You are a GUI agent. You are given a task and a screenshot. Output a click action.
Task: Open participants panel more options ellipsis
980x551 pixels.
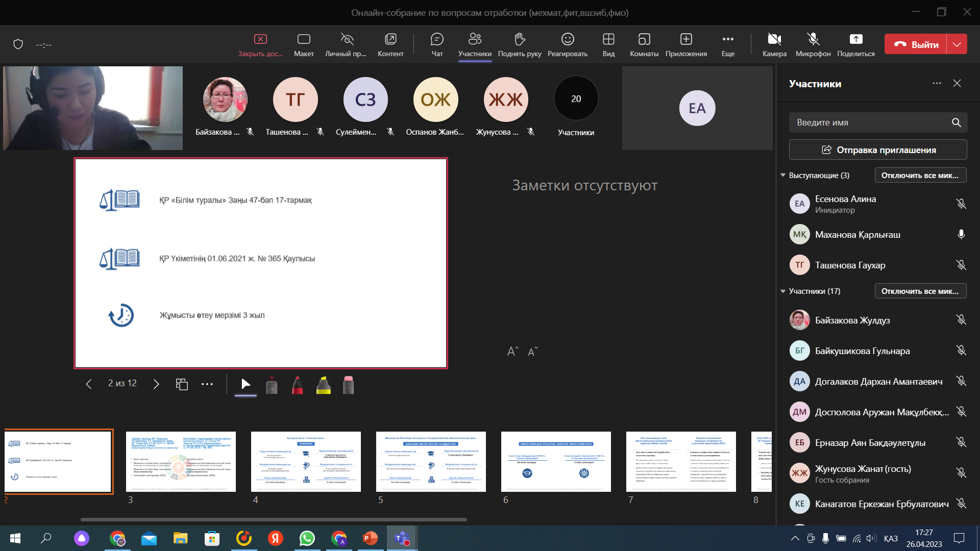(x=937, y=83)
